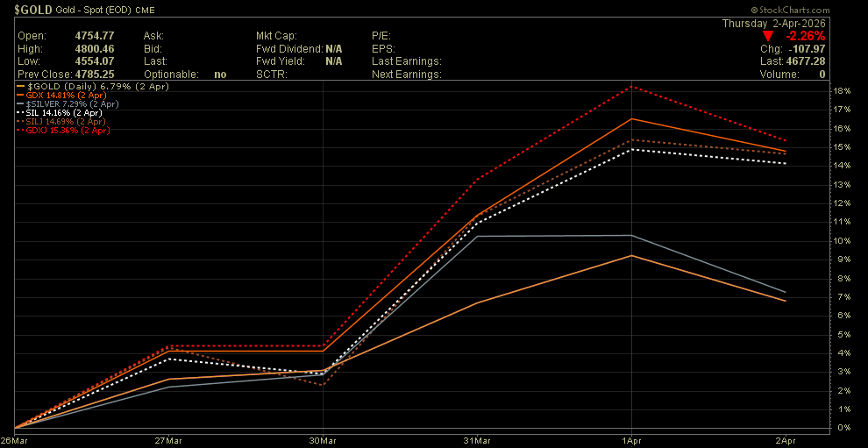The image size is (868, 448).
Task: Click the 27Mar date label on x-axis
Action: point(167,439)
